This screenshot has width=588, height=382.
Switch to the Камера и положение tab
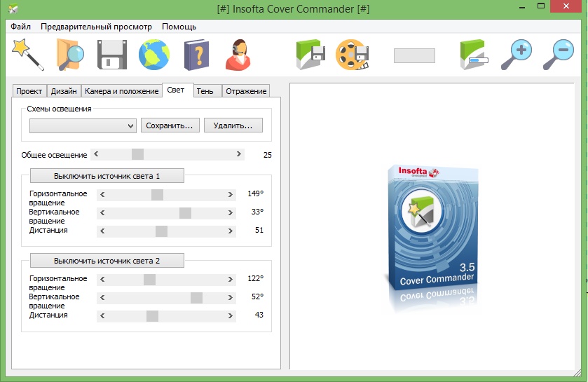pos(121,91)
